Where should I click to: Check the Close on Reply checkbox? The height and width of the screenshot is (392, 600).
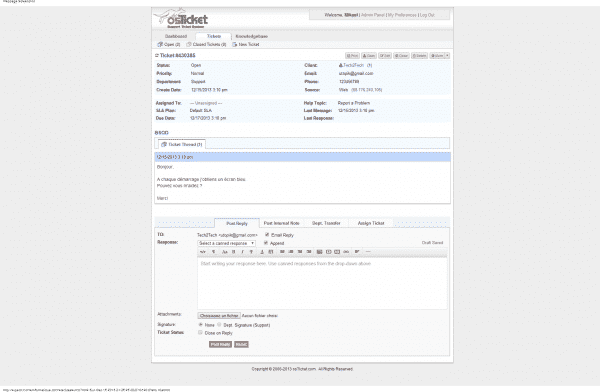(200, 333)
